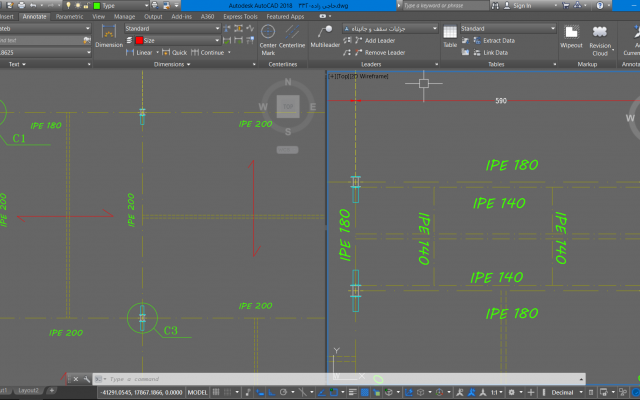Toggle Lineweight display in status bar

[x=353, y=392]
